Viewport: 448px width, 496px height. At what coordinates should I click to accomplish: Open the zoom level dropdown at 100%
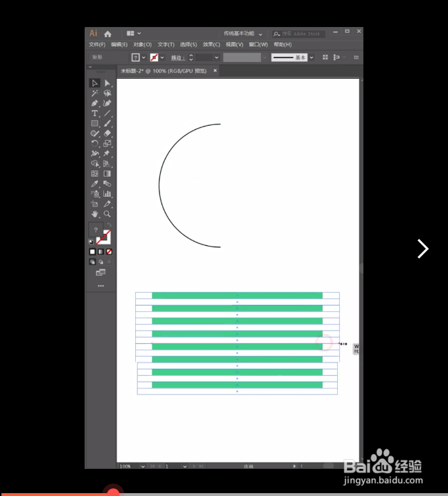point(143,466)
